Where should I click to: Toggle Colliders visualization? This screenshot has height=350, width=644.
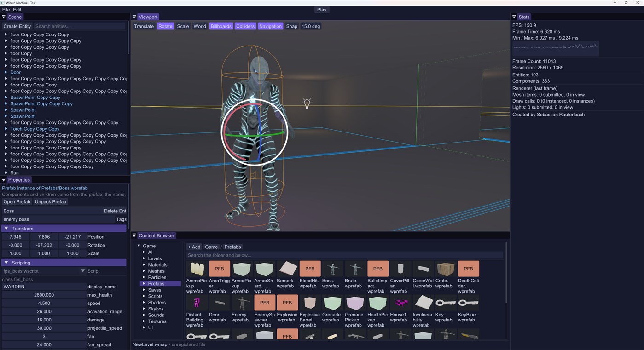(x=245, y=26)
